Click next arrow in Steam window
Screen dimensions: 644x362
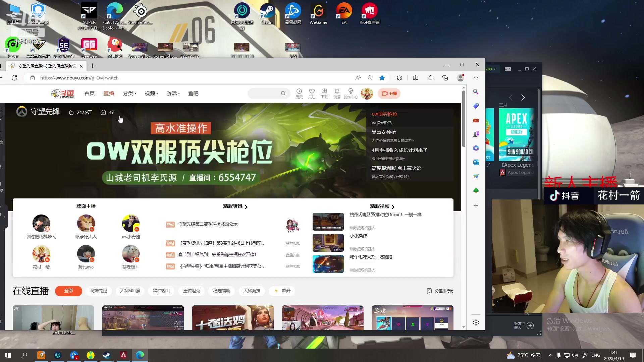pos(523,98)
